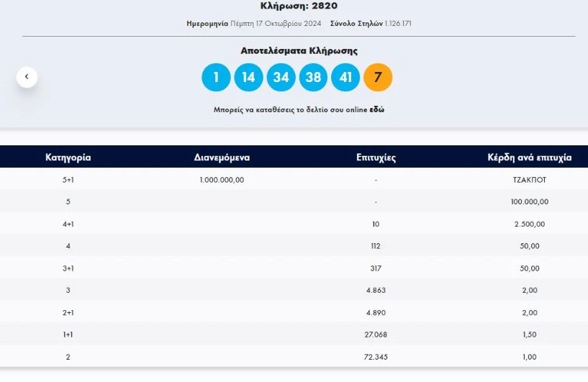Click the 'Κέρδη ανά επιτυχία' column header
Screen dimensions: 588x382
[530, 157]
